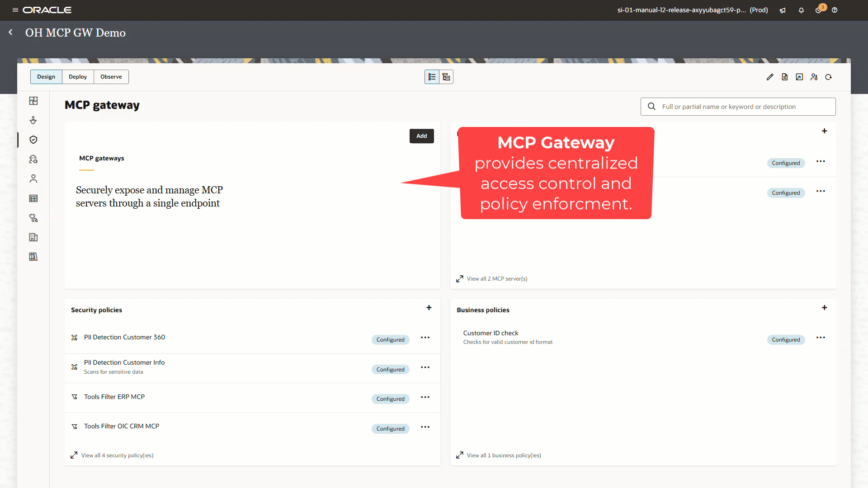
Task: Open Tools Filter OIC CRM MCP policy
Action: pos(122,426)
